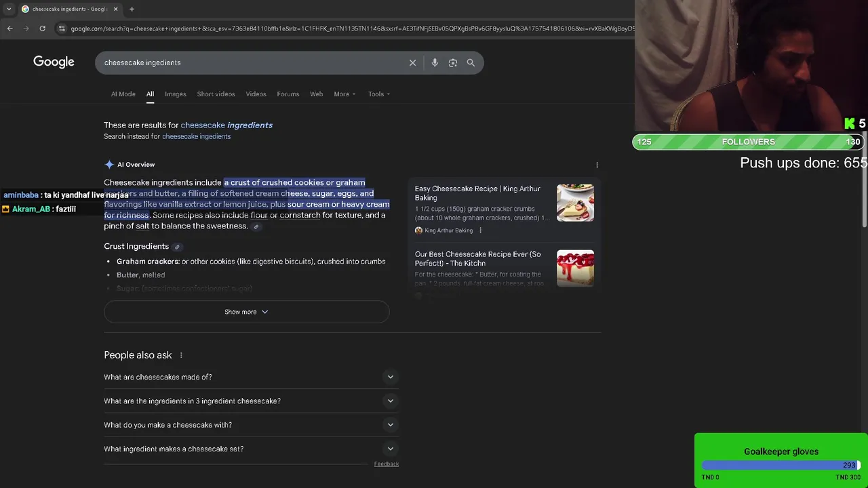Click link icon beside Crust Ingredients
The image size is (868, 488).
(x=177, y=247)
